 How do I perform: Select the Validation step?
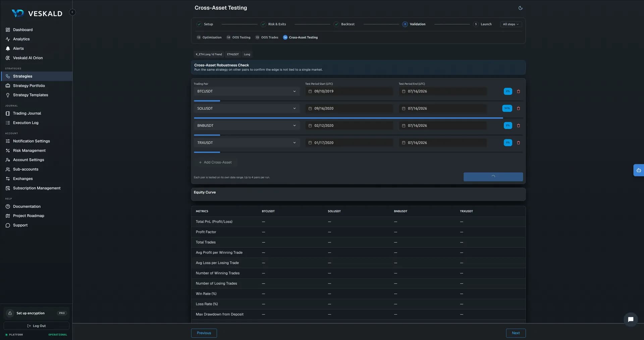point(414,24)
